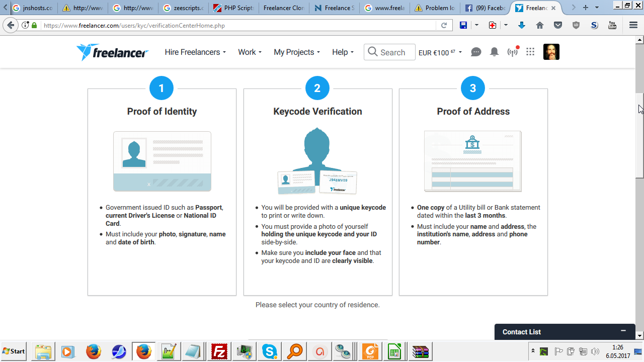This screenshot has height=362, width=644.
Task: Go back with the browser back arrow
Action: 10,25
